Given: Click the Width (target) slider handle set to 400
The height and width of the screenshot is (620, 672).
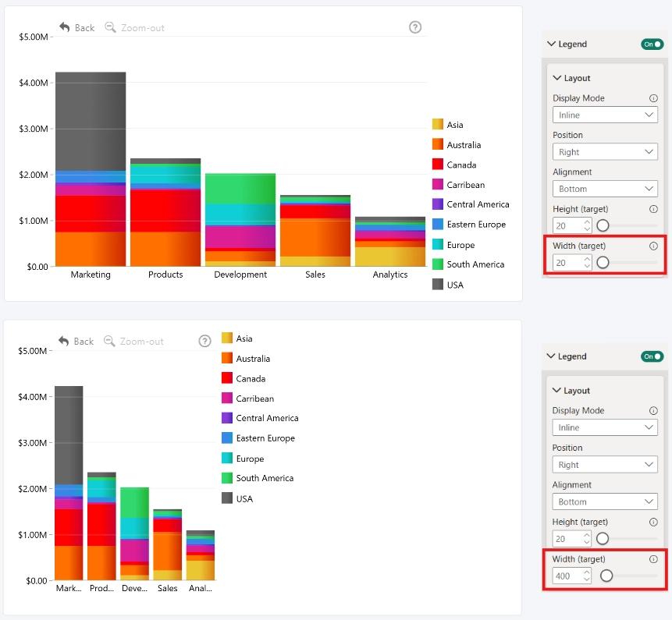Looking at the screenshot, I should [606, 576].
